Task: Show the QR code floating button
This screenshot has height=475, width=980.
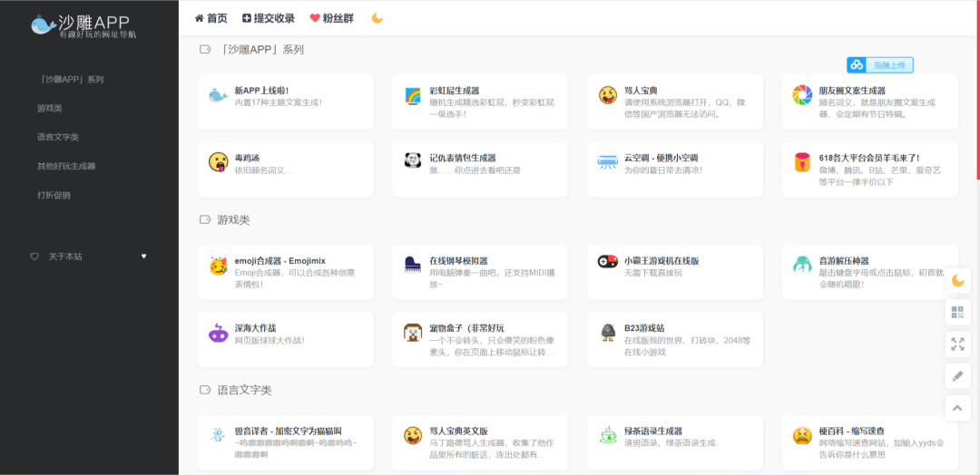Action: 957,312
